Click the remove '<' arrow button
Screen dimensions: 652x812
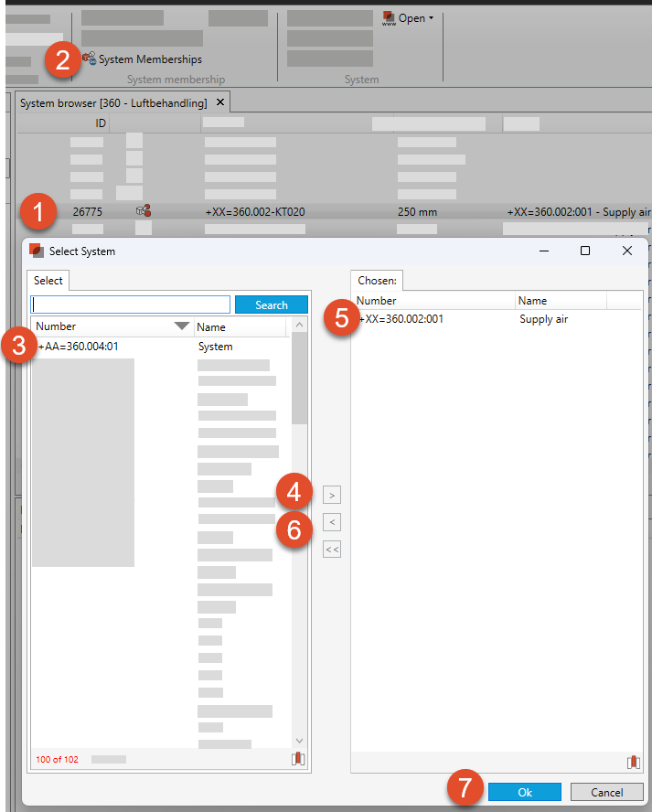coord(332,522)
